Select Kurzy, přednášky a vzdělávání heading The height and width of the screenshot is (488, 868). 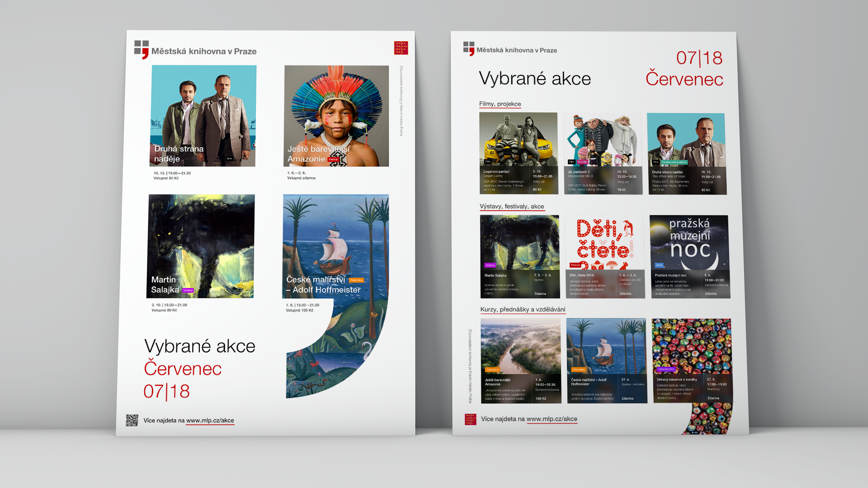[x=523, y=310]
